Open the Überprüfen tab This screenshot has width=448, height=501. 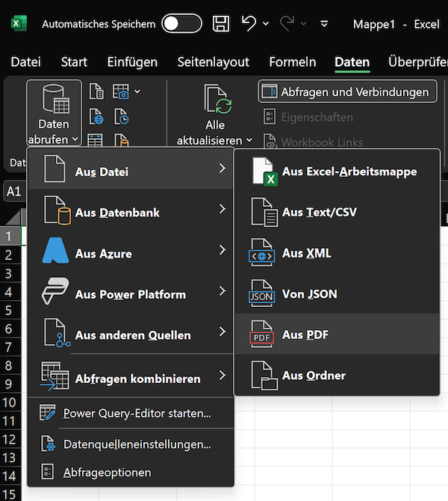pos(418,62)
